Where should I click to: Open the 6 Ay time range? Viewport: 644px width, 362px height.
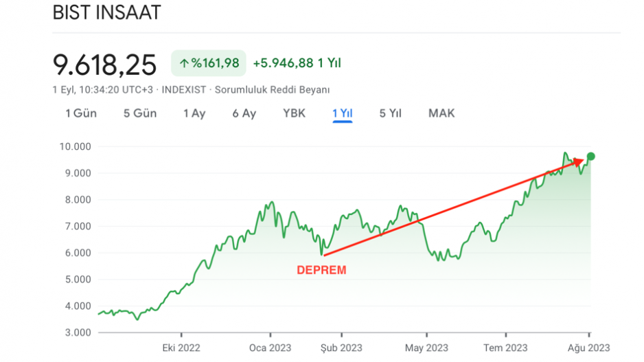click(244, 113)
